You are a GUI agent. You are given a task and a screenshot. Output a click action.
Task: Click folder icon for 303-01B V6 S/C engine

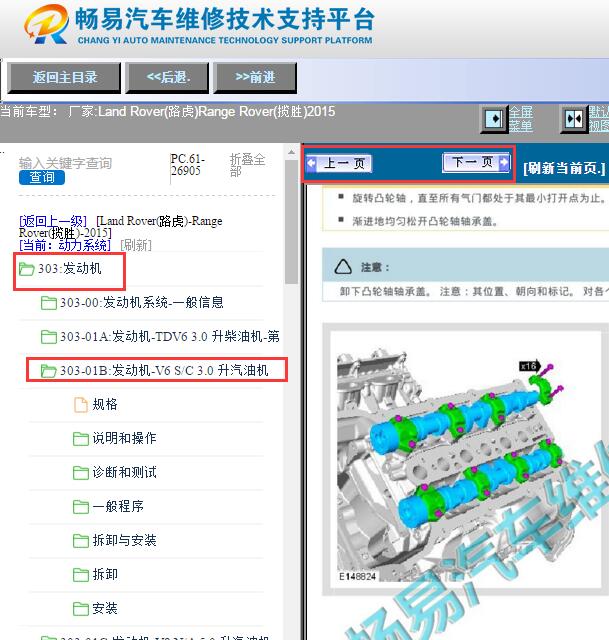pos(49,371)
